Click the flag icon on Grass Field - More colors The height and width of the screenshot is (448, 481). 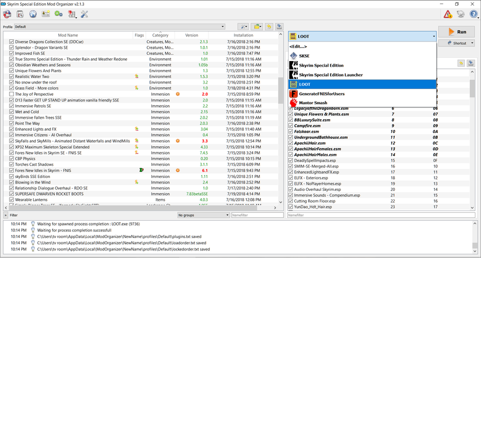(x=137, y=88)
